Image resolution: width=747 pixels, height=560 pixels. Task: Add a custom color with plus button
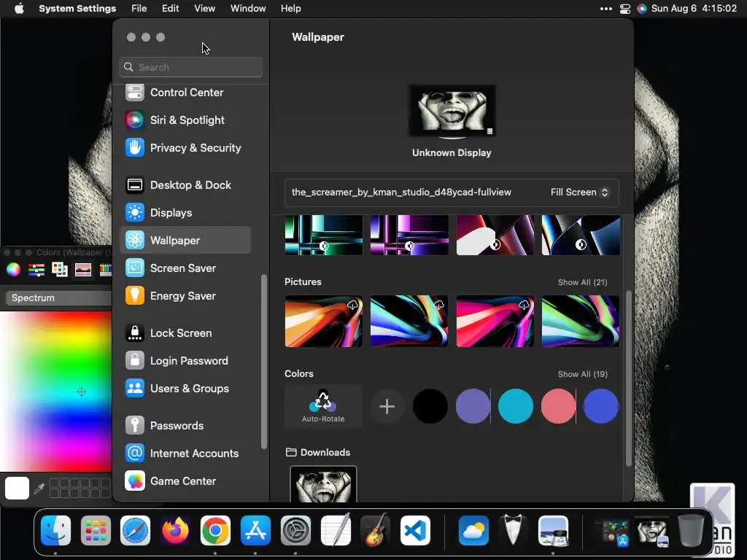click(x=387, y=406)
